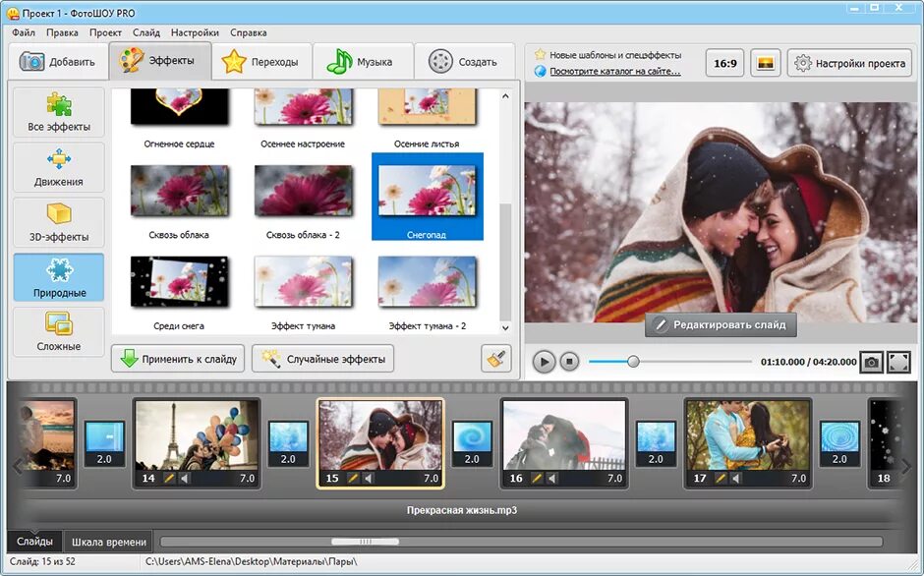Image resolution: width=924 pixels, height=576 pixels.
Task: Play the slideshow preview
Action: pos(544,362)
